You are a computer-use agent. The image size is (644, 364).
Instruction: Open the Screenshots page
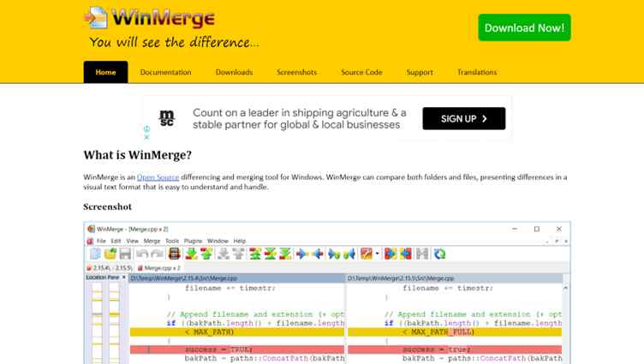(296, 72)
